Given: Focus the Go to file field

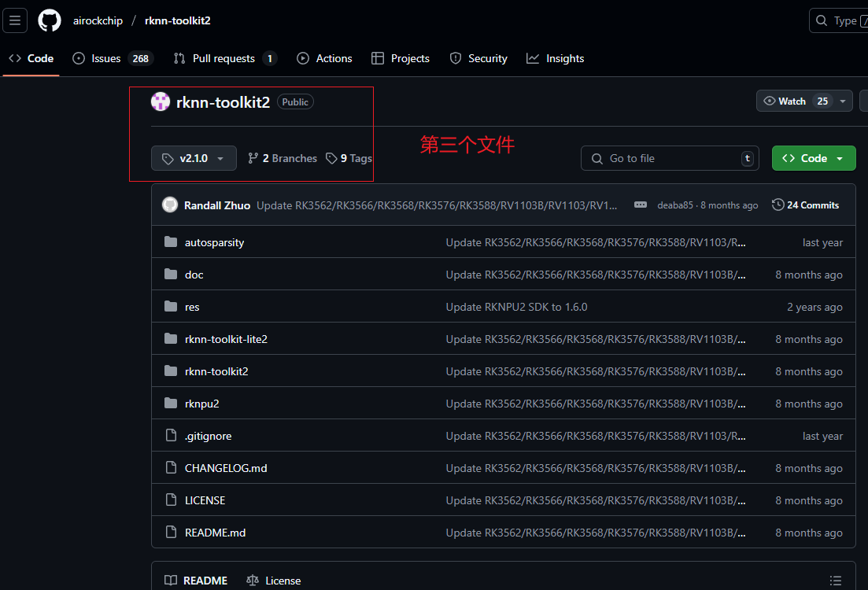Looking at the screenshot, I should [x=670, y=158].
